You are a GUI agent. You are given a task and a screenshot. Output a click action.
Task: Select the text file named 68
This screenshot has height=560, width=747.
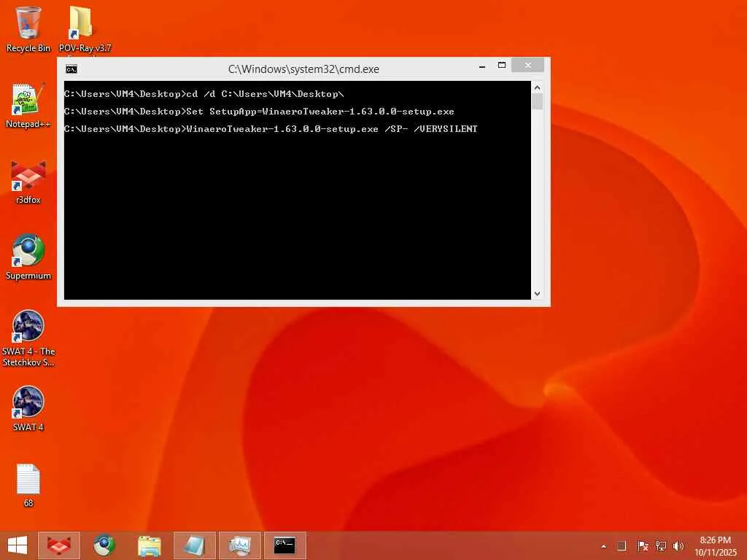[28, 485]
